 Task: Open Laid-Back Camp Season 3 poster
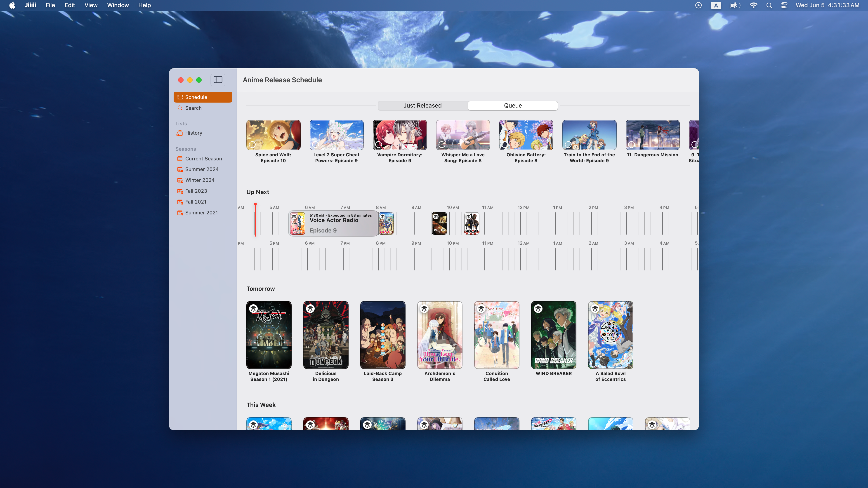pos(382,335)
